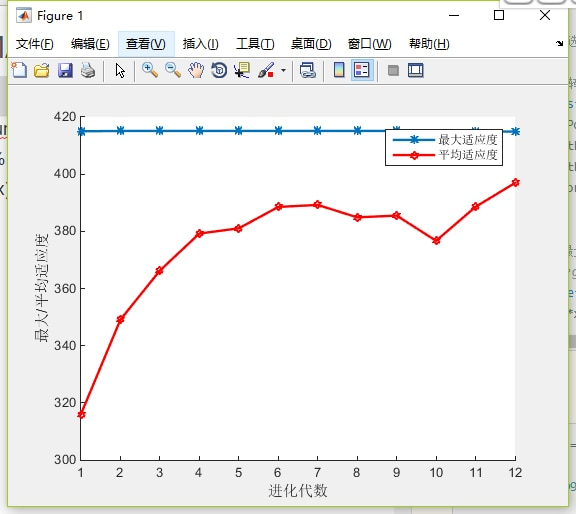Close the Figure 1 window
This screenshot has width=576, height=514.
(545, 15)
